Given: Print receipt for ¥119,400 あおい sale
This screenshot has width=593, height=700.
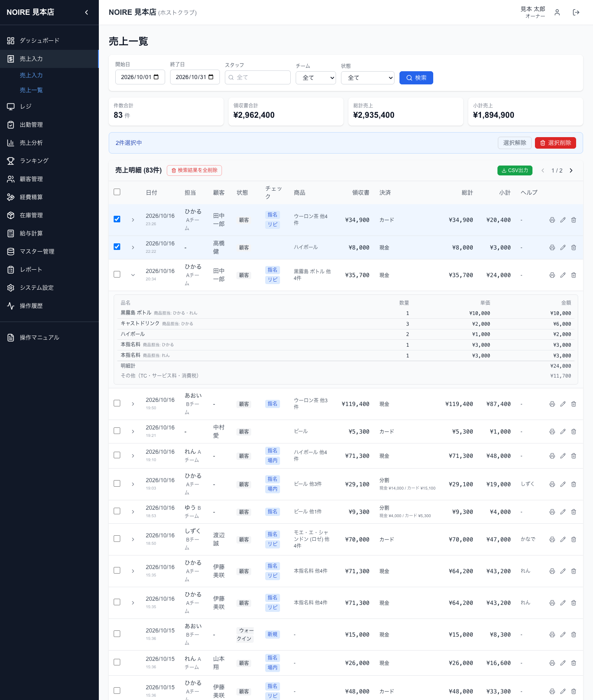Looking at the screenshot, I should [x=552, y=404].
